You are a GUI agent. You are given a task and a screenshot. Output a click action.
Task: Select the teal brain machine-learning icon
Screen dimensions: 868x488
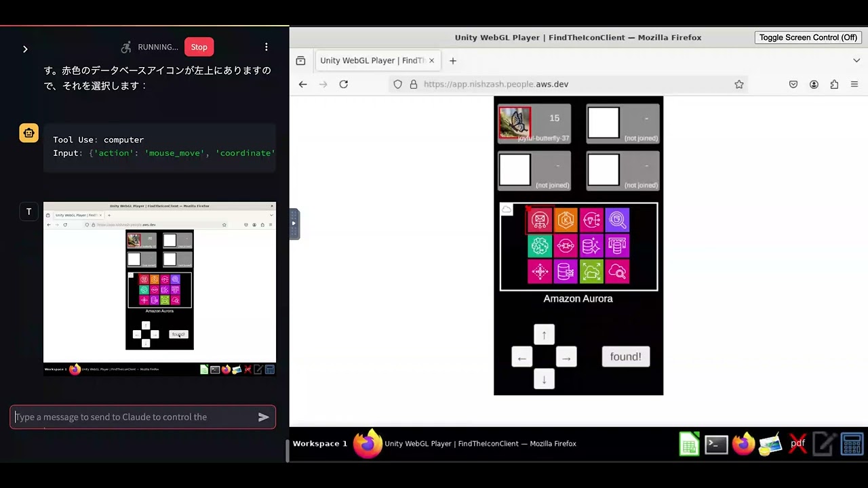540,245
